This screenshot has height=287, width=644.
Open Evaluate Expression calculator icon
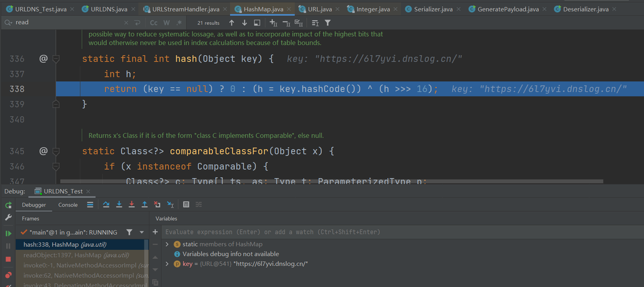click(x=186, y=204)
